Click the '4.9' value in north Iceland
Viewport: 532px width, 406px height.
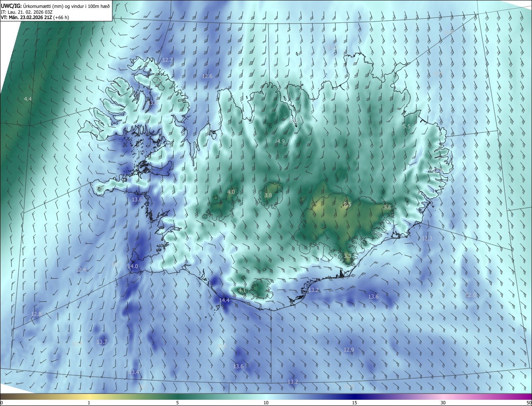(281, 141)
